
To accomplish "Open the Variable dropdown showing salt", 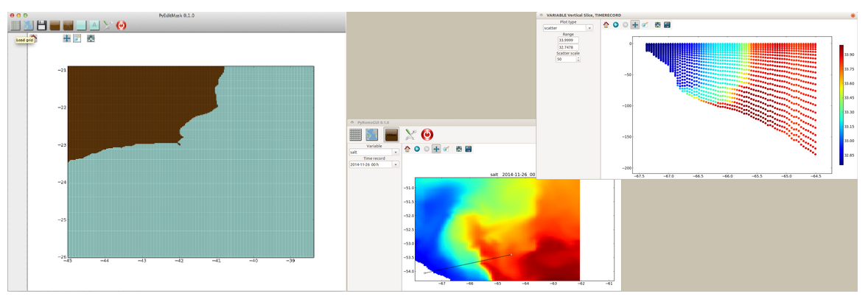I will [x=373, y=152].
